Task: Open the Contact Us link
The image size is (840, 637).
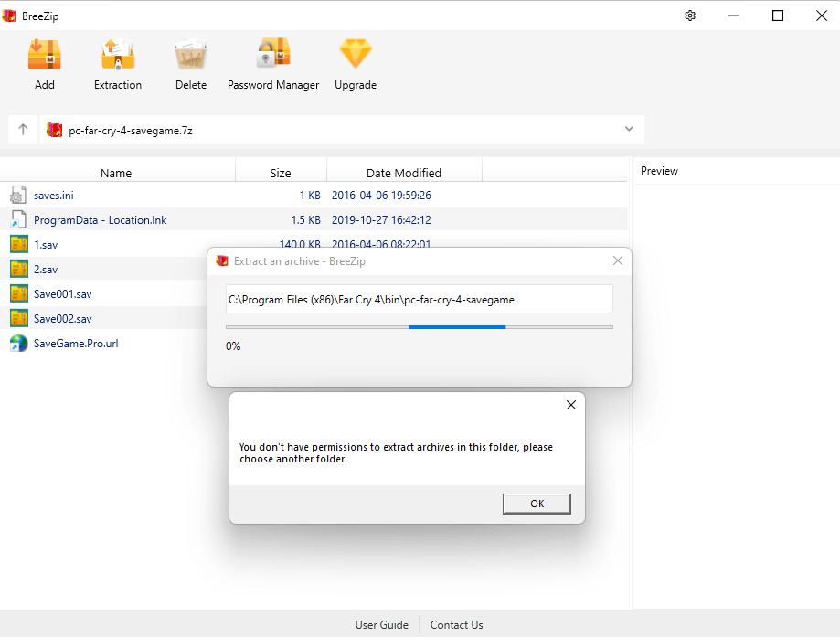Action: pyautogui.click(x=456, y=625)
